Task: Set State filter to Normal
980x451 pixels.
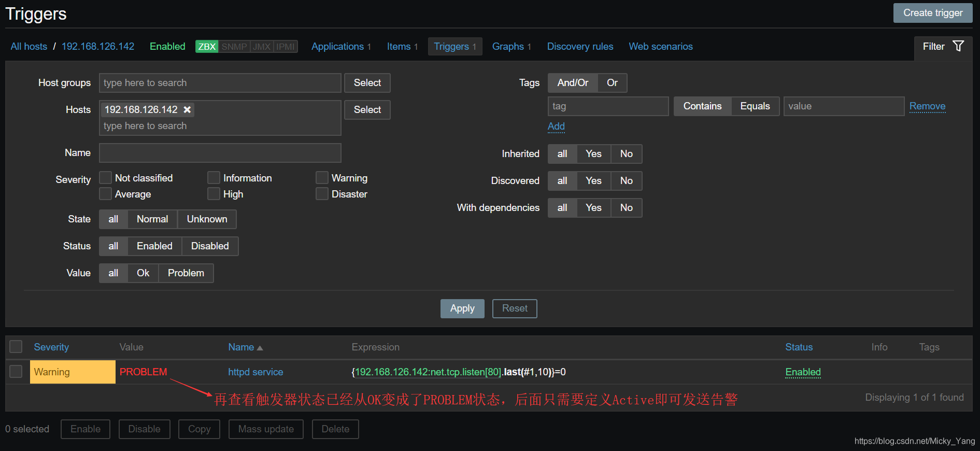Action: click(152, 219)
